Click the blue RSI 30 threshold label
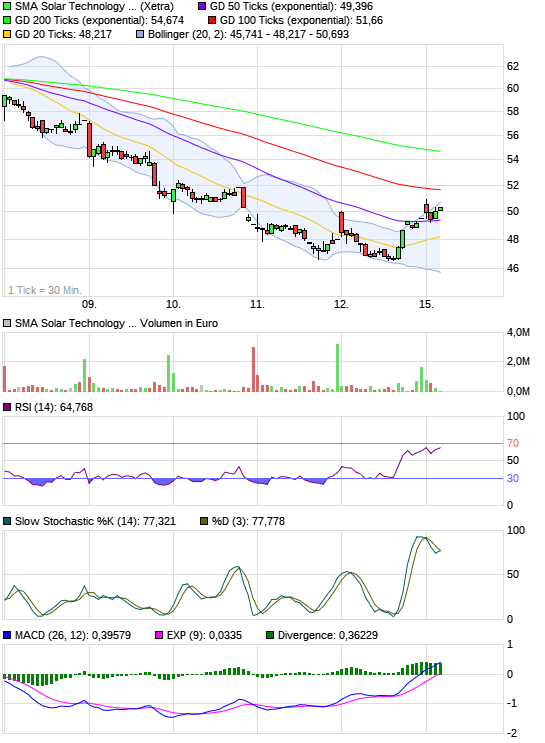This screenshot has width=545, height=743. pos(513,479)
